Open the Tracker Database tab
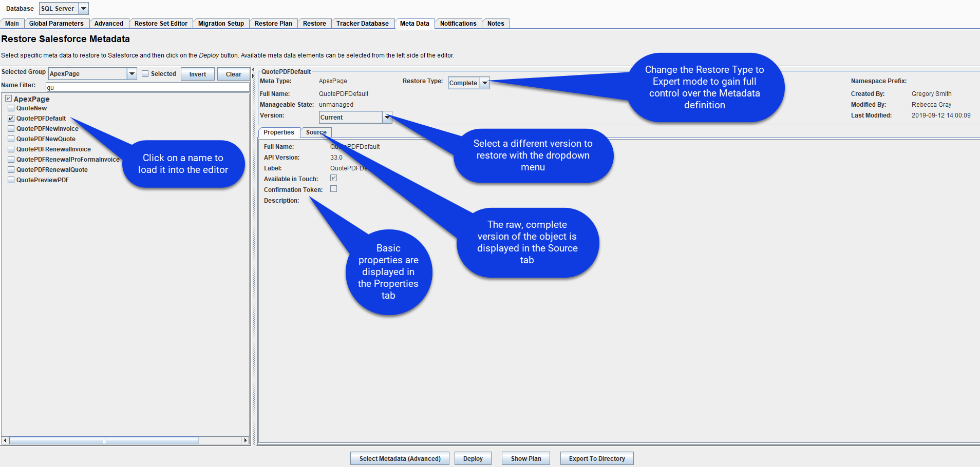Viewport: 980px width, 467px height. 363,24
